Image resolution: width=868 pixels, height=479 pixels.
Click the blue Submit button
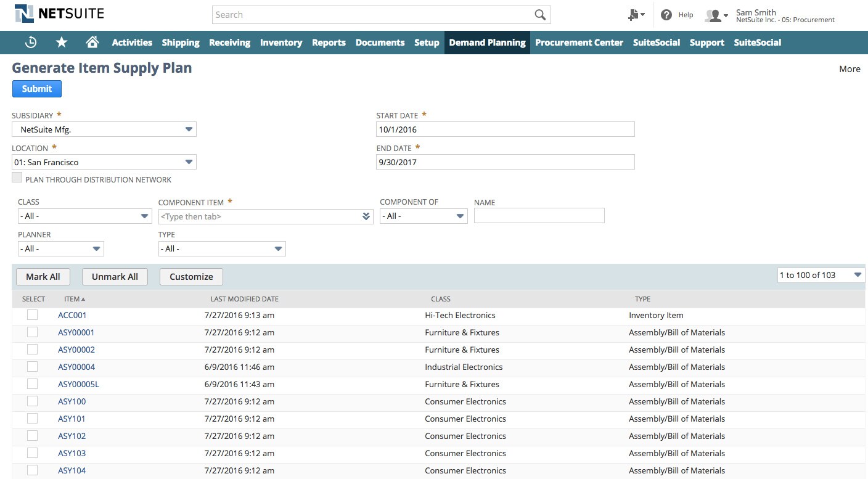coord(37,89)
